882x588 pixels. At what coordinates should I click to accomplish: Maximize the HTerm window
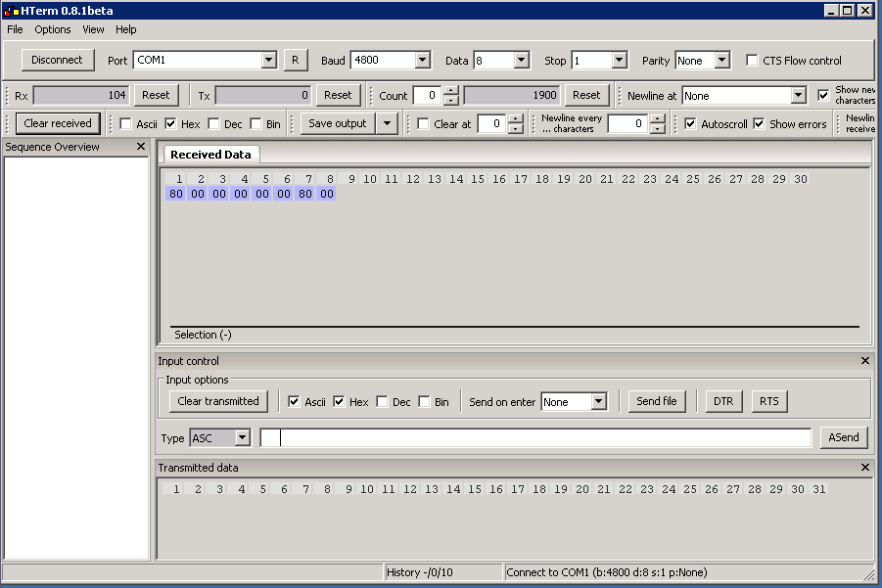[848, 11]
